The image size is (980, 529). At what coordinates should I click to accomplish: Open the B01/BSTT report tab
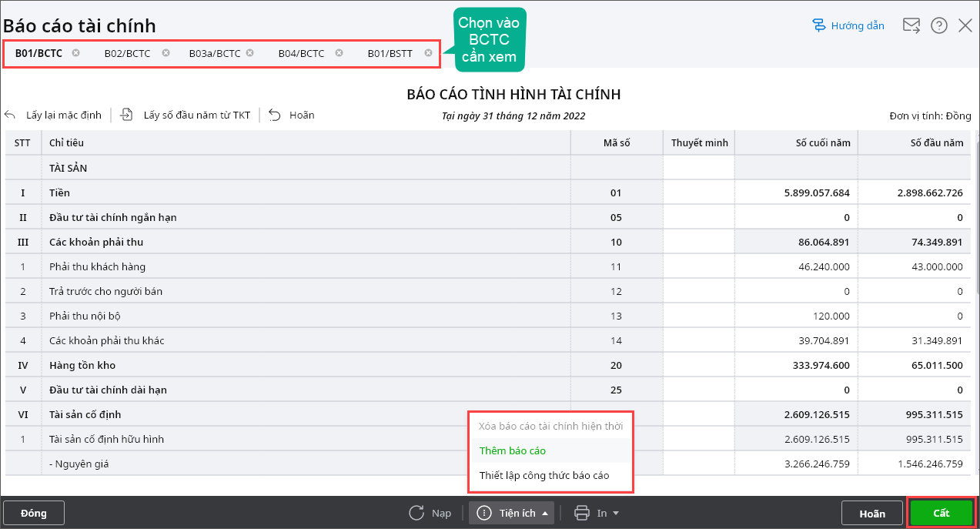390,53
